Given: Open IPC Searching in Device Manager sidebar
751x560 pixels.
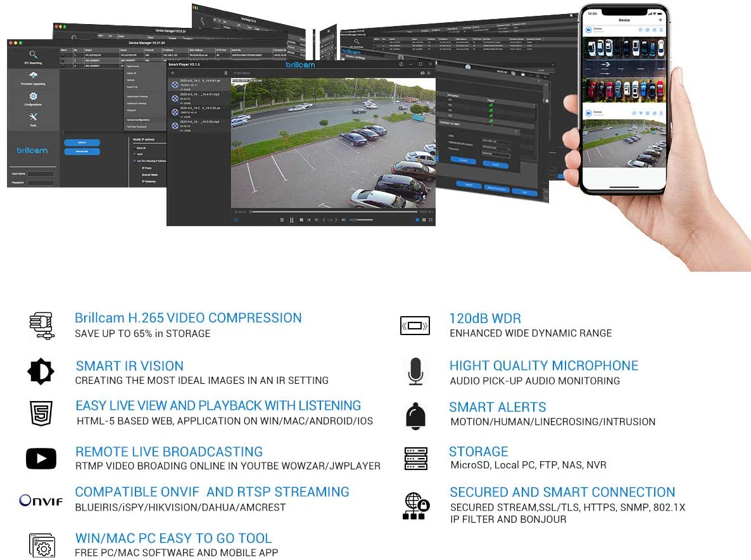Looking at the screenshot, I should (x=33, y=57).
